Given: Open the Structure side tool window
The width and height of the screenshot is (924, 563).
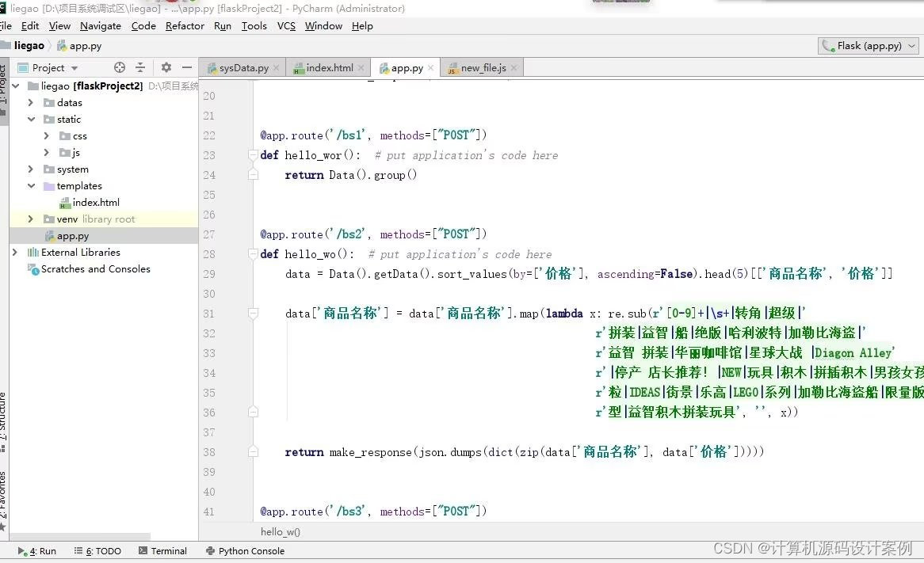Looking at the screenshot, I should [x=3, y=421].
